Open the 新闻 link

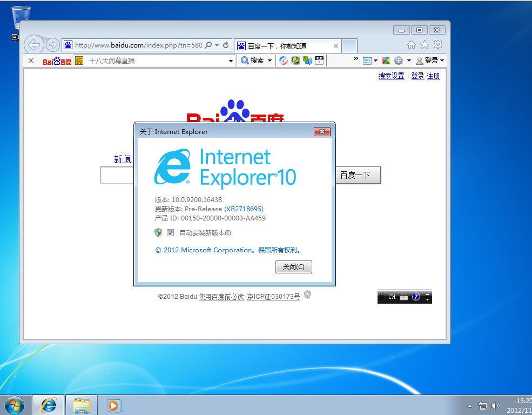coord(123,159)
